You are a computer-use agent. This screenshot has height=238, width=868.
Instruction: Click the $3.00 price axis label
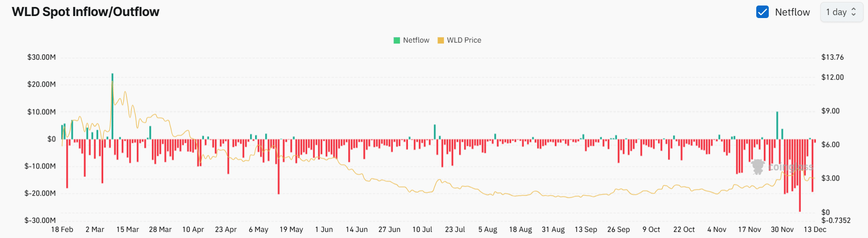pyautogui.click(x=830, y=178)
